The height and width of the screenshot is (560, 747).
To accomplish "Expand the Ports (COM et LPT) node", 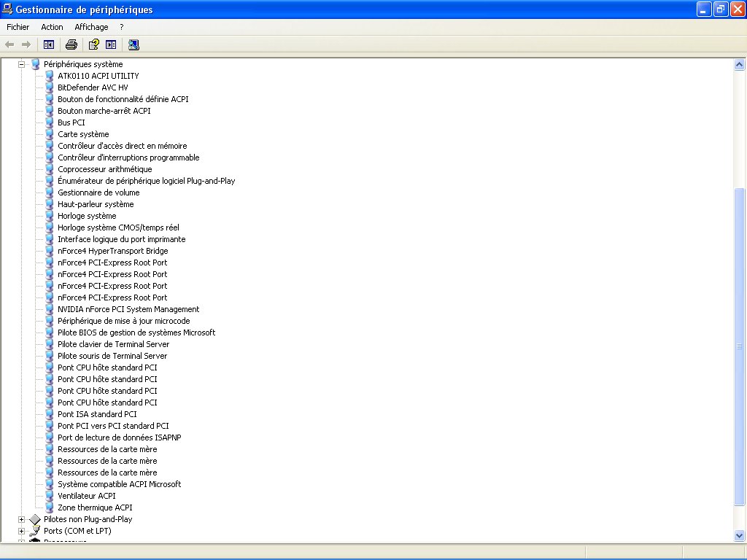I will point(21,531).
